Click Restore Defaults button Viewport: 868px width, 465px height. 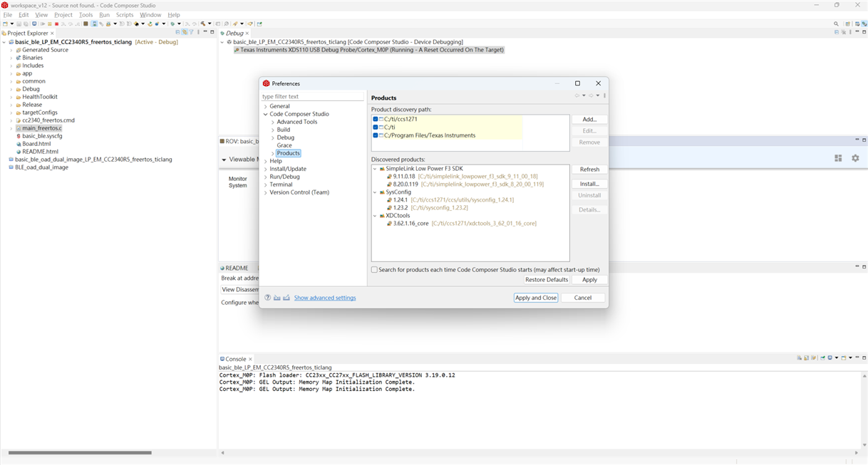point(547,280)
